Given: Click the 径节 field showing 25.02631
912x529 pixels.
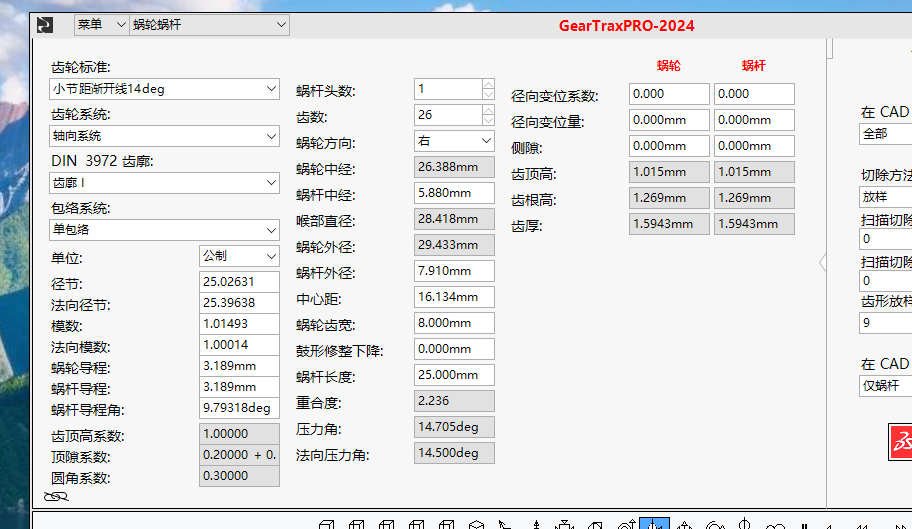Looking at the screenshot, I should (239, 282).
